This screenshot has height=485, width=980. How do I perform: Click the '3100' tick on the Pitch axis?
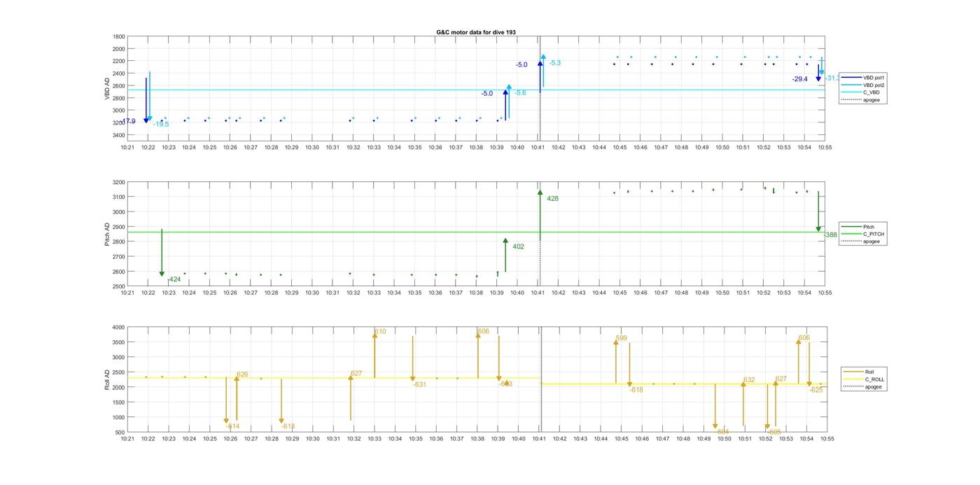coord(119,197)
